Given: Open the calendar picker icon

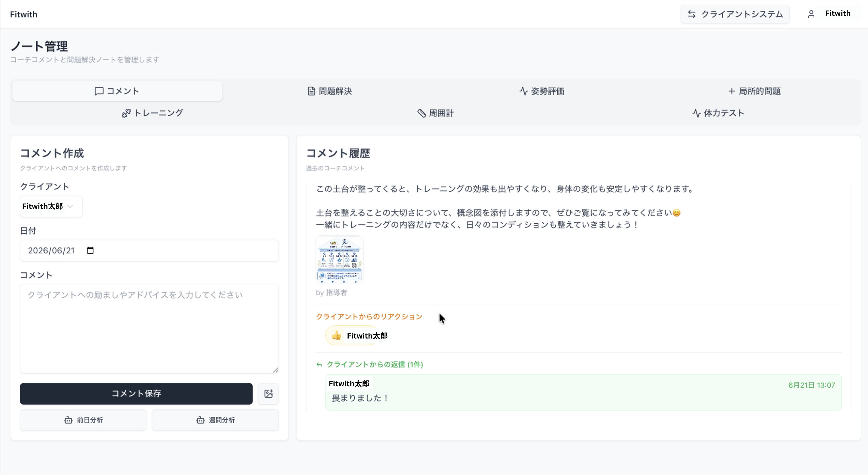Looking at the screenshot, I should (90, 250).
